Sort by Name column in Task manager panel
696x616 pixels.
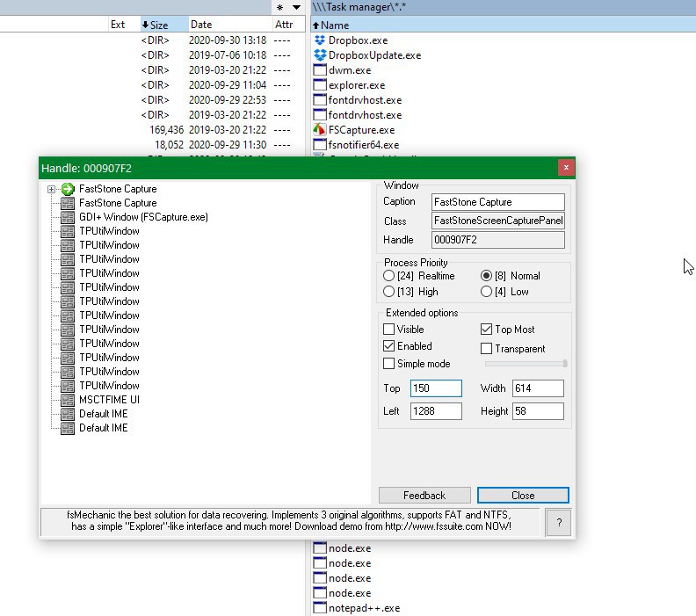coord(503,25)
